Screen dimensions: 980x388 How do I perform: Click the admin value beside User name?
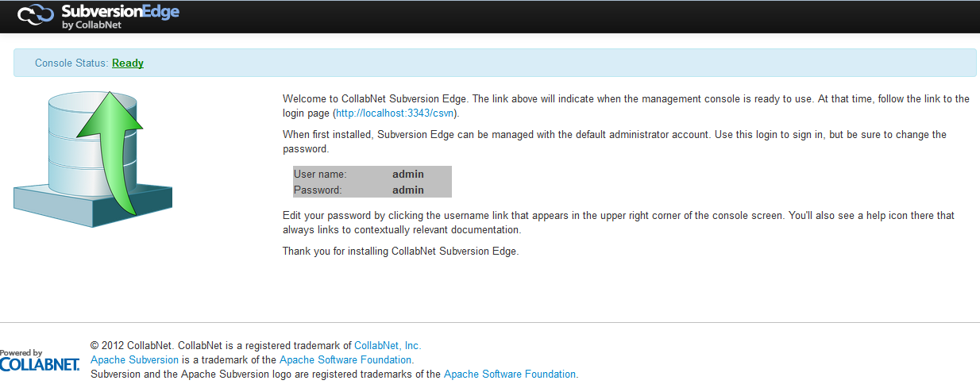click(408, 174)
